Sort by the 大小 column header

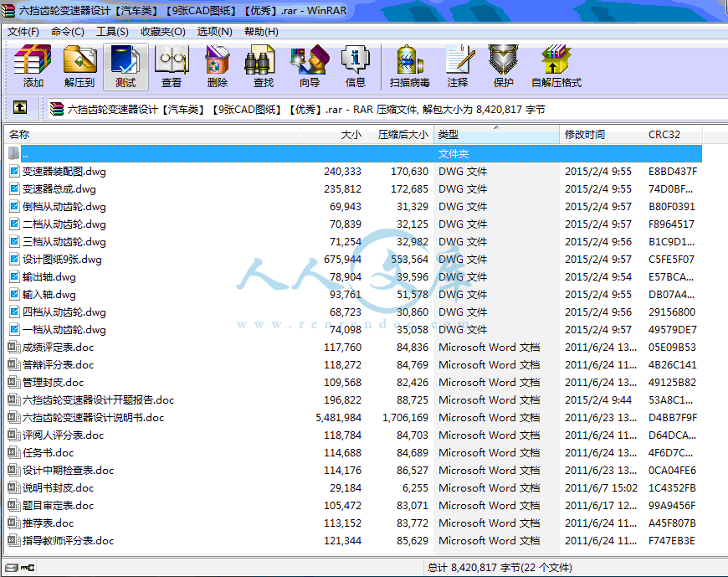(332, 134)
